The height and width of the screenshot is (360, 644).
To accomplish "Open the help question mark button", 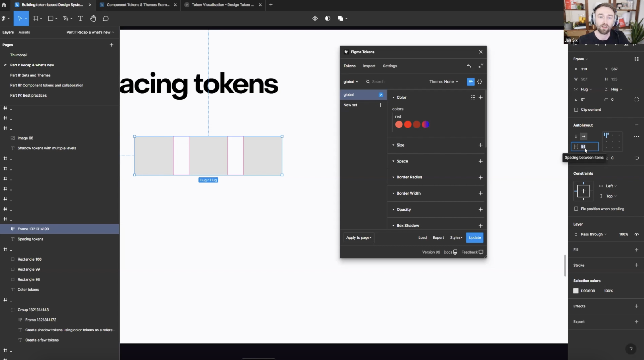I will point(631,349).
